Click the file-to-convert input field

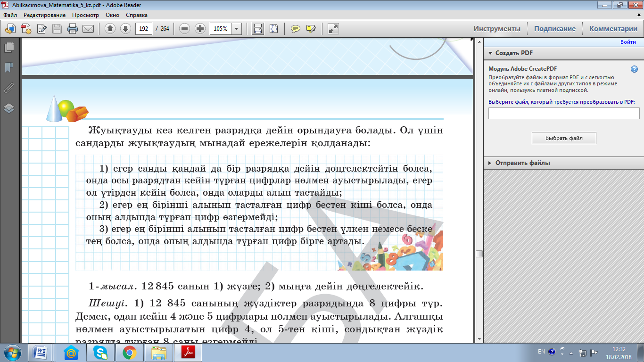point(564,114)
